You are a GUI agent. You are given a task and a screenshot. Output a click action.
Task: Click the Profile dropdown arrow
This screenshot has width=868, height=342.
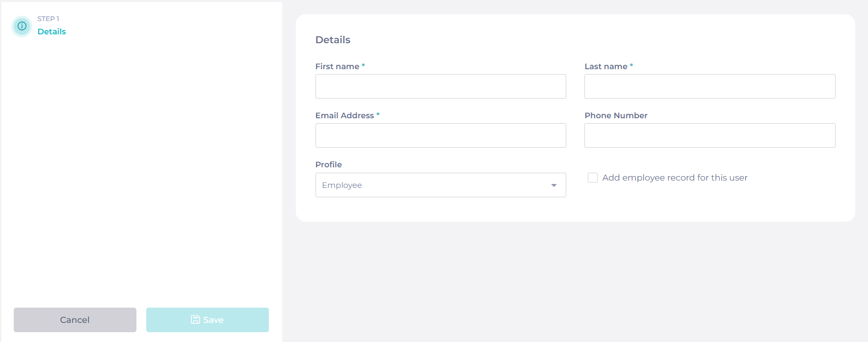pos(554,185)
